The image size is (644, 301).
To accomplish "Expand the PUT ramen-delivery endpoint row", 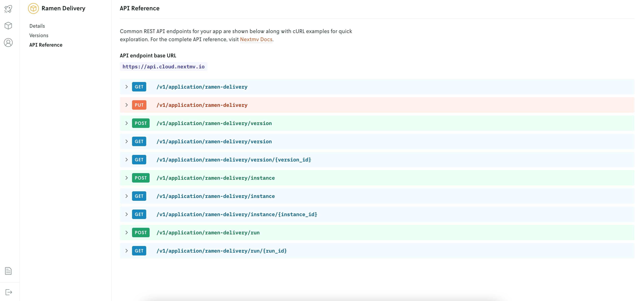I will click(x=126, y=105).
